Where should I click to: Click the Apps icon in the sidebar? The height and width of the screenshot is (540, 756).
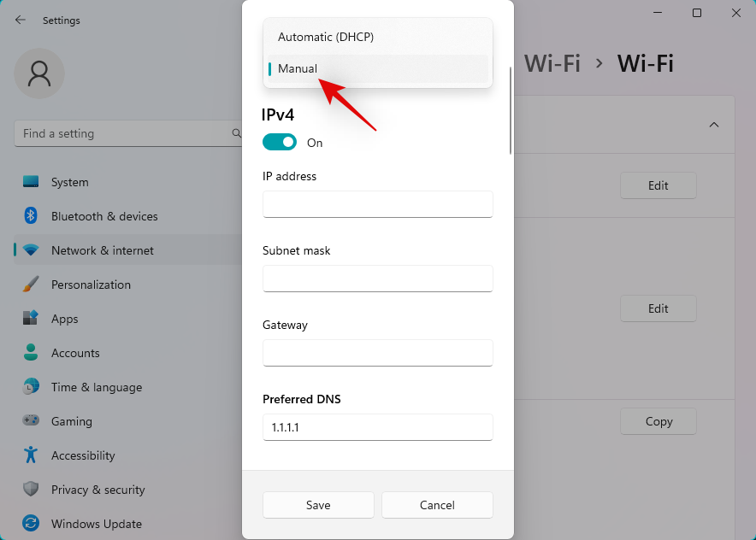(29, 319)
